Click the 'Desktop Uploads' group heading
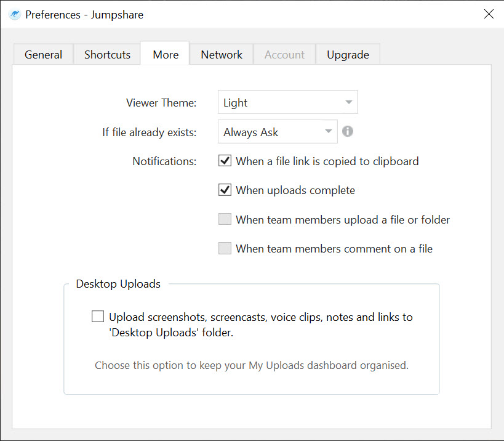This screenshot has height=441, width=504. [x=118, y=284]
